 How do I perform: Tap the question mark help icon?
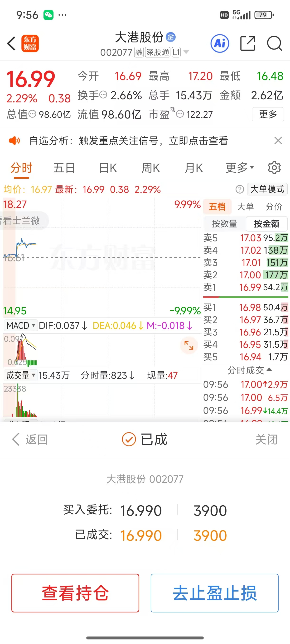tap(240, 189)
